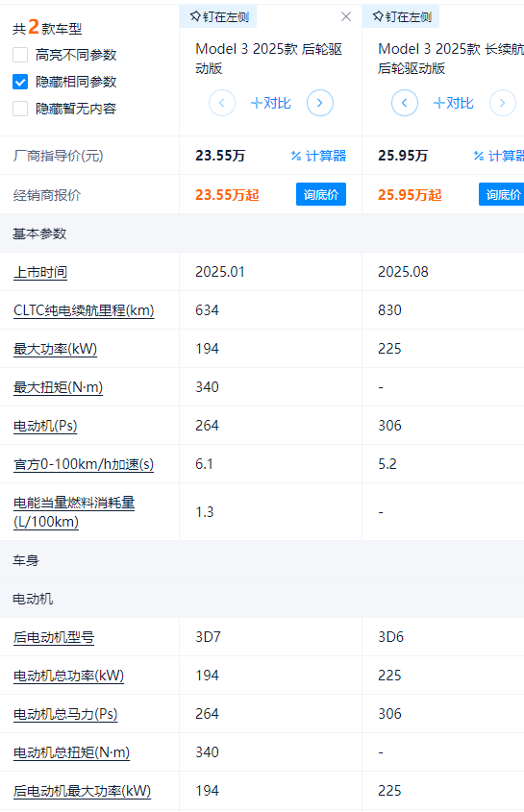Open the 后电动机型号 parameter link
524x812 pixels.
click(x=54, y=637)
